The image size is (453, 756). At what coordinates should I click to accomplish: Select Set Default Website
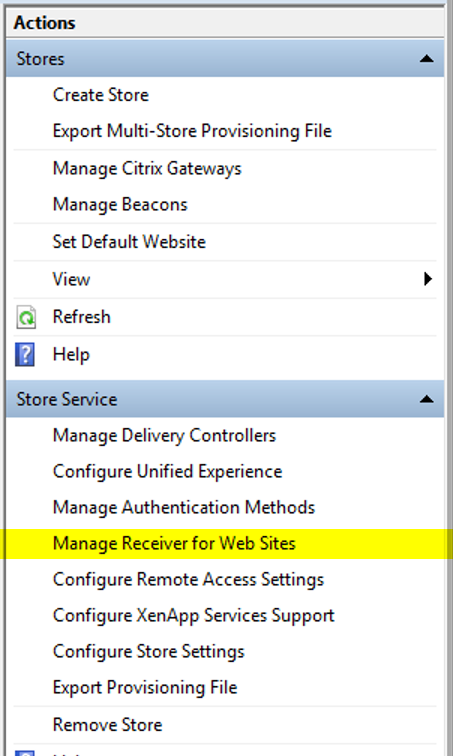(x=129, y=242)
